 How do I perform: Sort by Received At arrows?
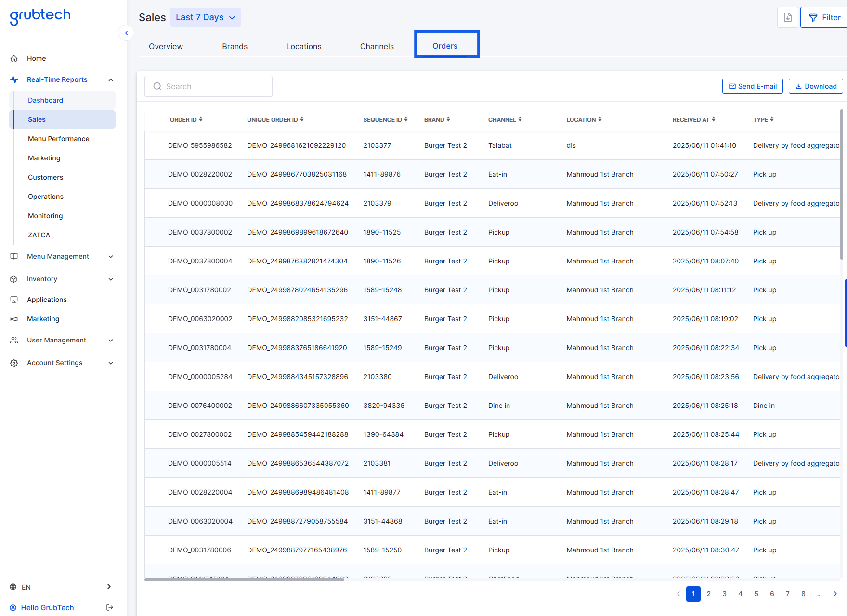coord(714,119)
